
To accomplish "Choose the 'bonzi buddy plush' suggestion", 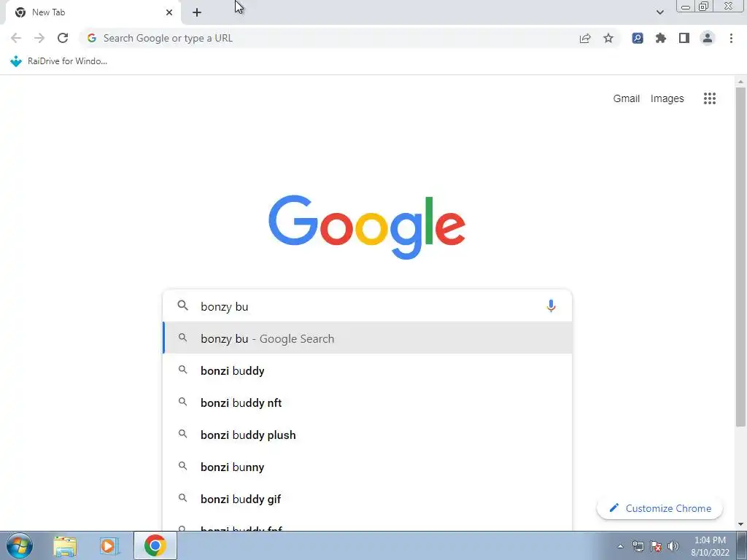I will (368, 435).
